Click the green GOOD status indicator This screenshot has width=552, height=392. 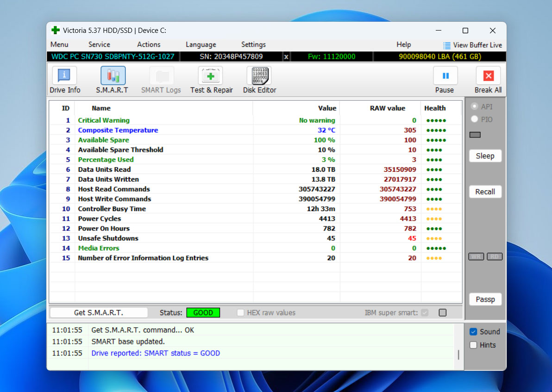pyautogui.click(x=203, y=312)
